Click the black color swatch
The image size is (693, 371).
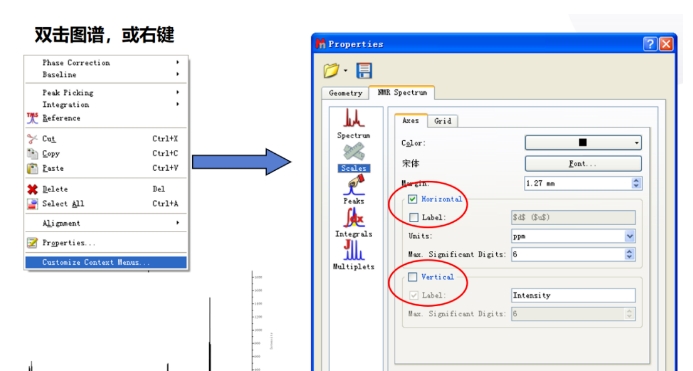(583, 142)
